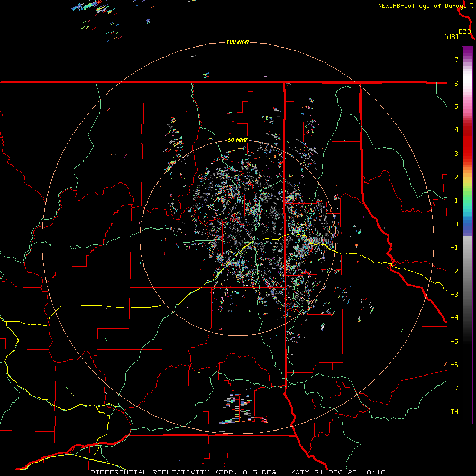This screenshot has height=476, width=476.
Task: Click the ZDR color scale bar
Action: [x=467, y=235]
